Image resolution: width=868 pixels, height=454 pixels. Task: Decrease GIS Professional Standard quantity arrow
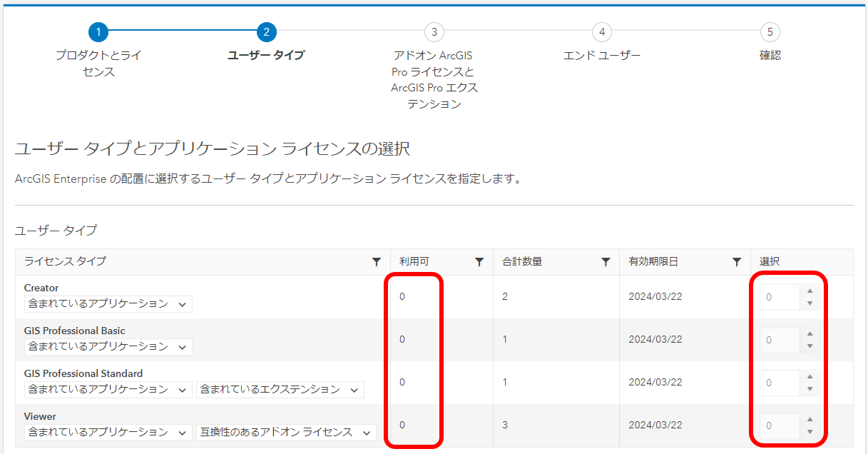coord(809,389)
